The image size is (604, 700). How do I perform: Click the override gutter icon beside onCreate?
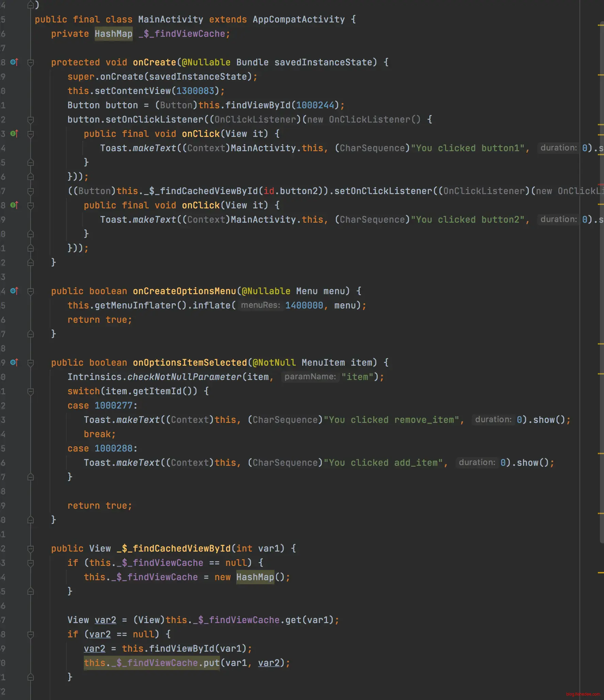click(x=14, y=62)
